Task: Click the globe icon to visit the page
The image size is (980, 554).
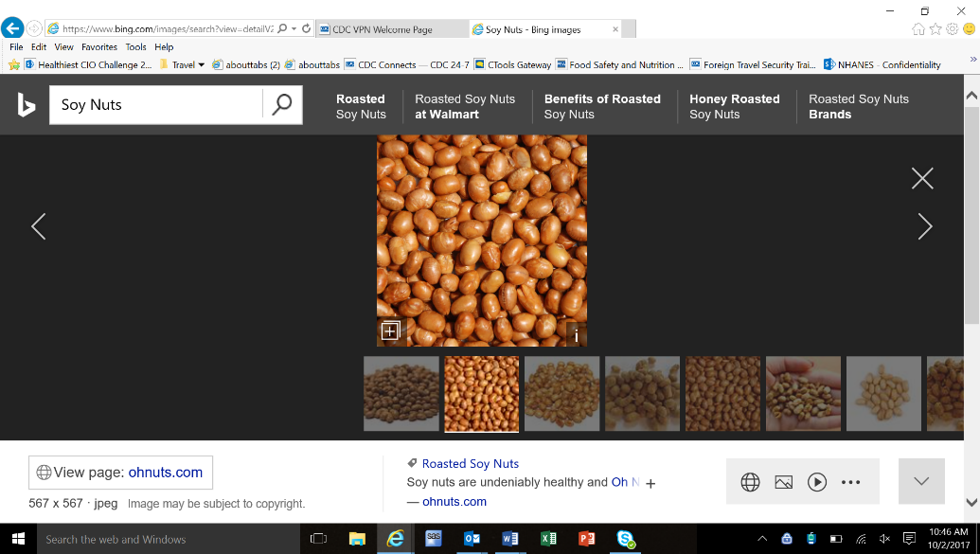Action: [750, 482]
